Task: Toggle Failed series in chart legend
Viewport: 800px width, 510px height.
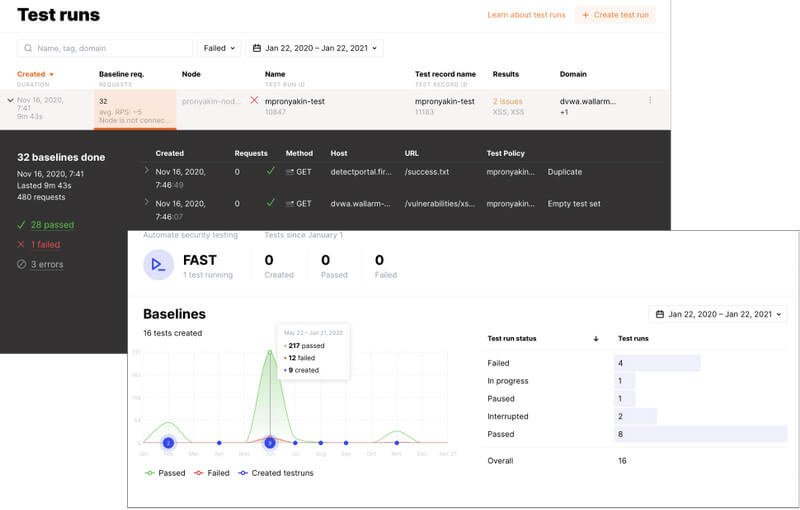Action: pos(212,473)
